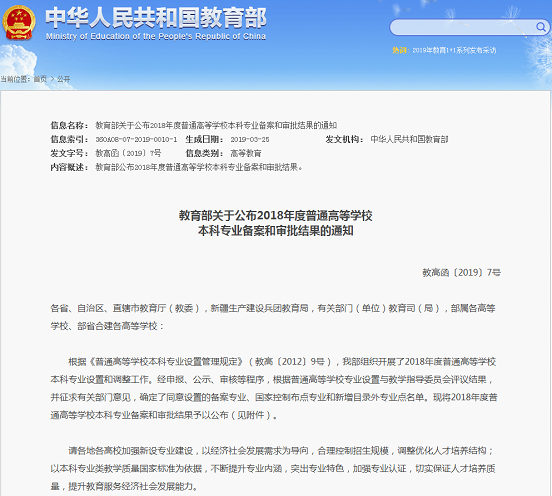Click hot word 2019年教育1+1系列发布采访
The width and height of the screenshot is (552, 496).
(454, 50)
